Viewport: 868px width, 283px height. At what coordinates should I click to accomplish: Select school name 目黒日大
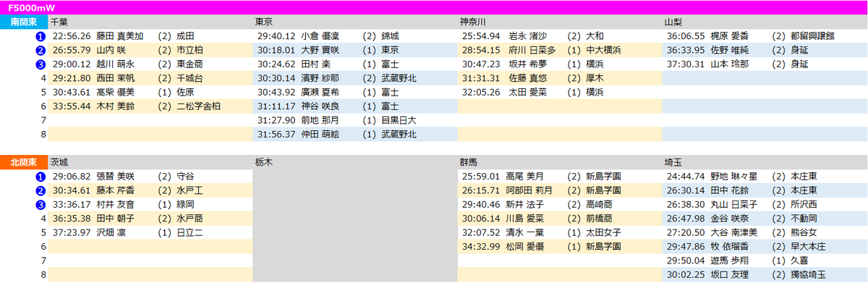tap(399, 120)
